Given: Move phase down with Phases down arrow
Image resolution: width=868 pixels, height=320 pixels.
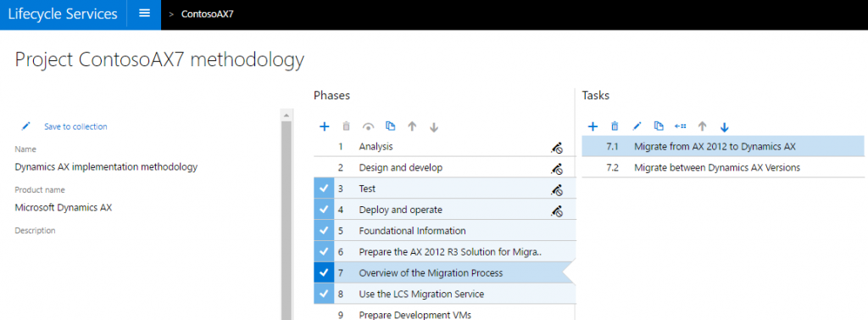Looking at the screenshot, I should coord(434,127).
